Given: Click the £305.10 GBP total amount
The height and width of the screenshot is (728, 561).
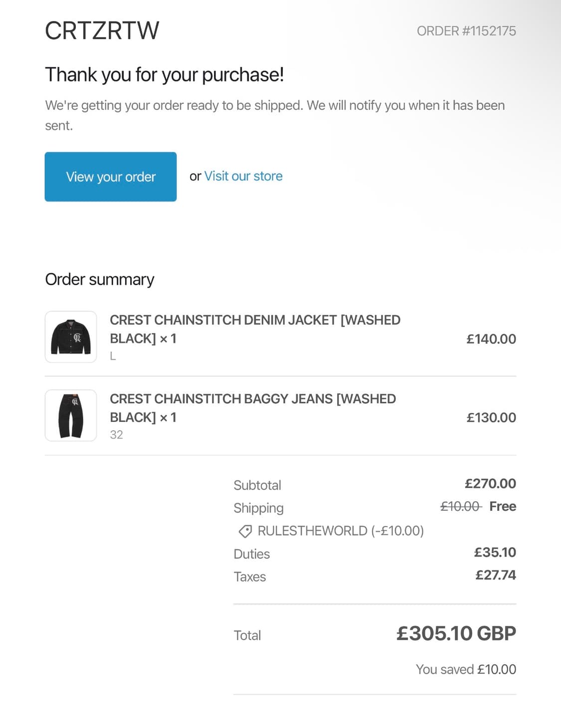Looking at the screenshot, I should (456, 634).
